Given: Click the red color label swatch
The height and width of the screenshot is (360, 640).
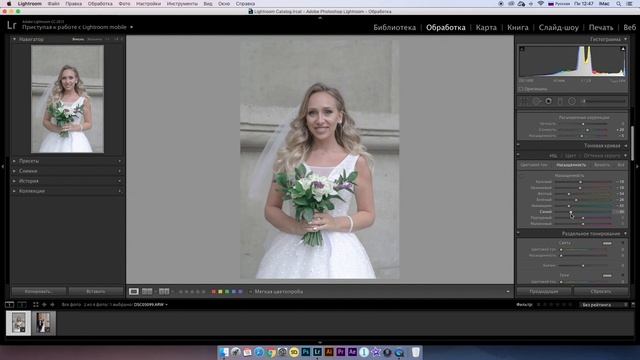Looking at the screenshot, I should pos(213,292).
